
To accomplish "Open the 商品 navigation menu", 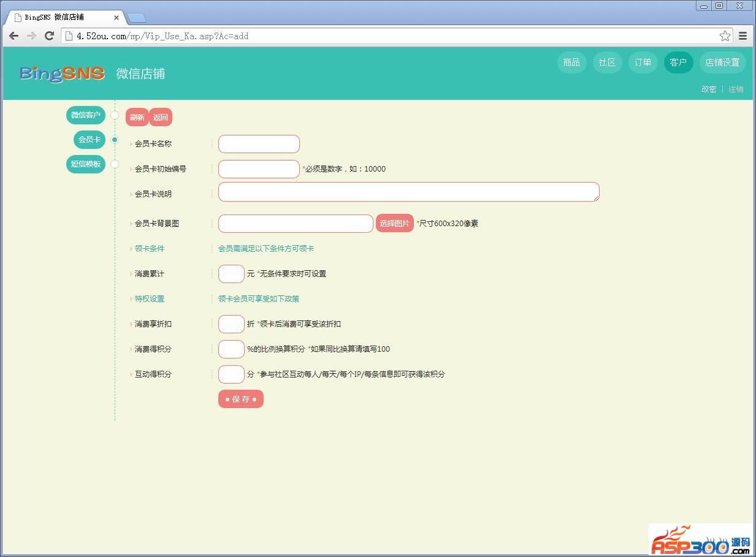I will [571, 63].
